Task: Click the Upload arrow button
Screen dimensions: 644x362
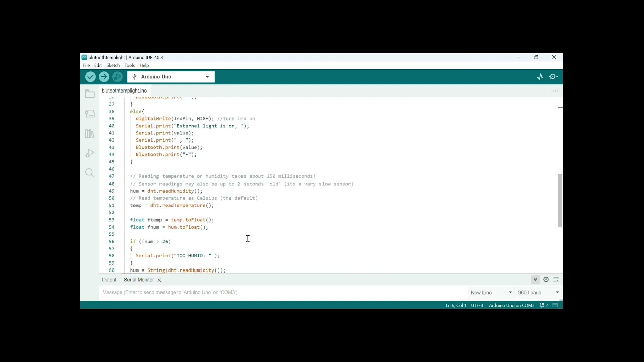Action: tap(104, 77)
